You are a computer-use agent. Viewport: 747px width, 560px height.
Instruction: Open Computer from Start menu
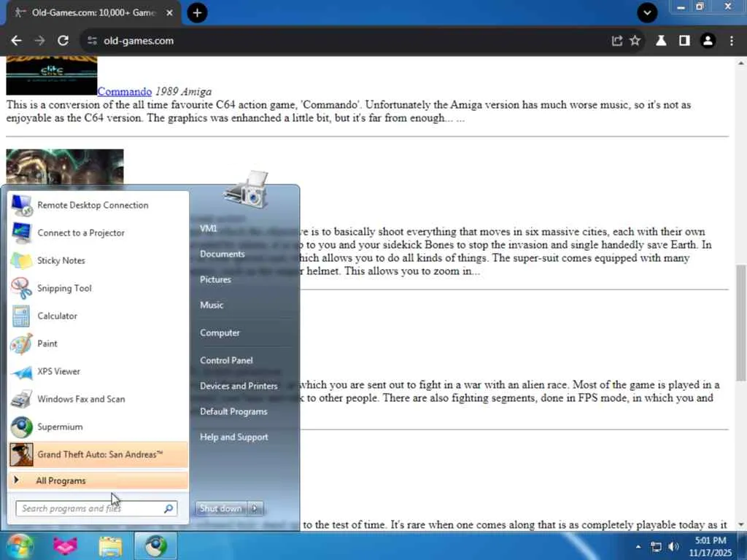tap(220, 332)
